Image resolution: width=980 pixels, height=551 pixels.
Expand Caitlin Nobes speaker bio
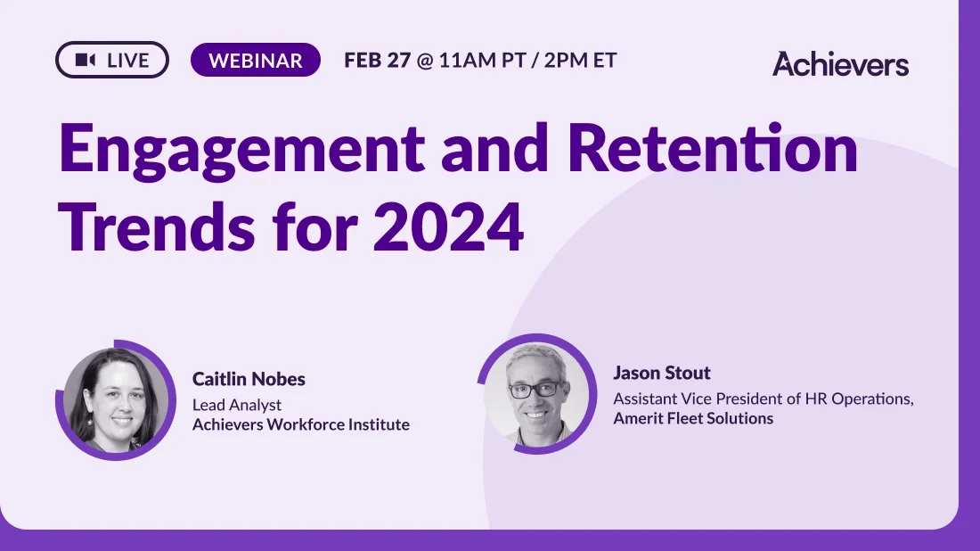click(x=249, y=378)
